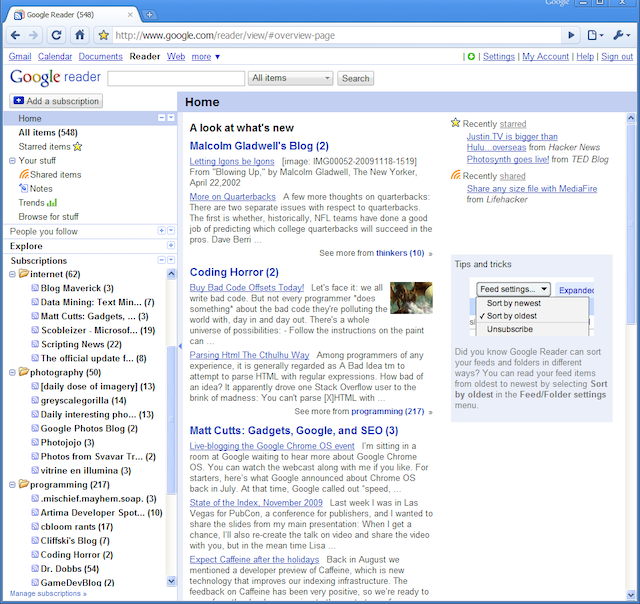
Task: Click the Recently shared feed icon
Action: tap(456, 175)
